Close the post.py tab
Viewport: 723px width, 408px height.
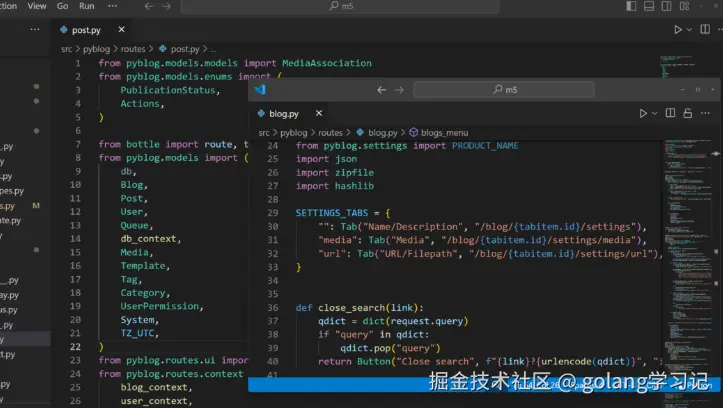[x=121, y=30]
